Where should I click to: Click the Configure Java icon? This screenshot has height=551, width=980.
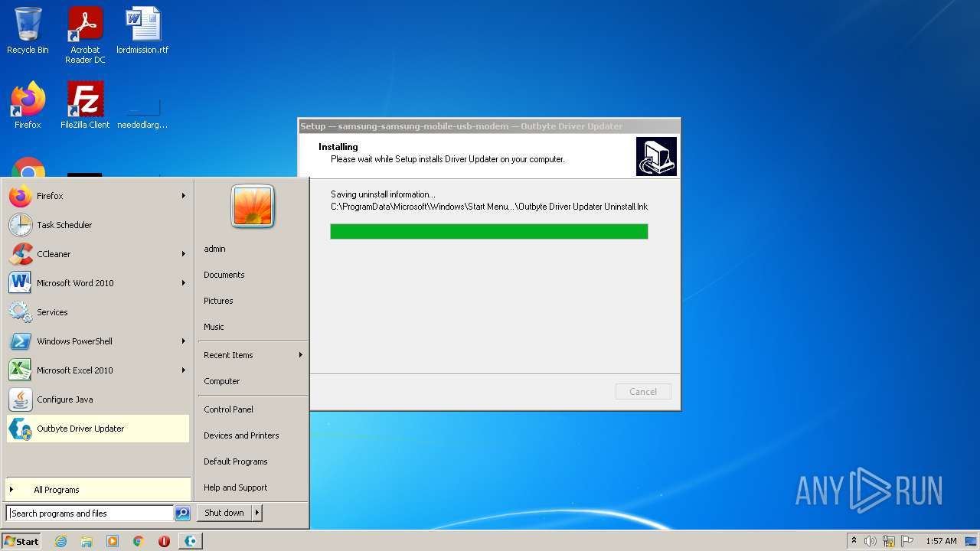pyautogui.click(x=20, y=399)
